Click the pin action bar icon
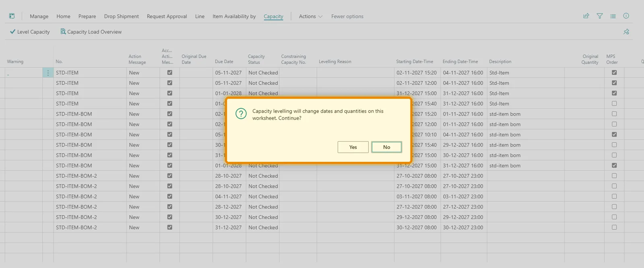Image resolution: width=644 pixels, height=268 pixels. (x=626, y=32)
